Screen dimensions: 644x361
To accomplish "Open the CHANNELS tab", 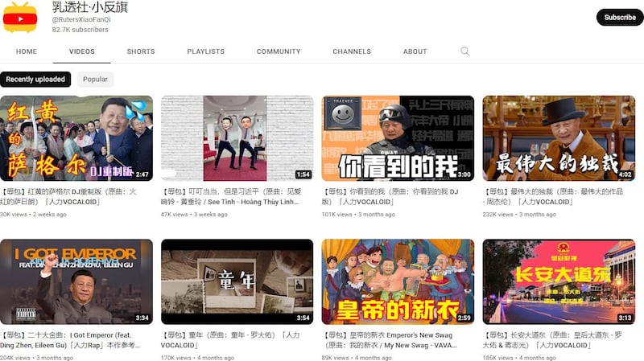I will (x=352, y=51).
